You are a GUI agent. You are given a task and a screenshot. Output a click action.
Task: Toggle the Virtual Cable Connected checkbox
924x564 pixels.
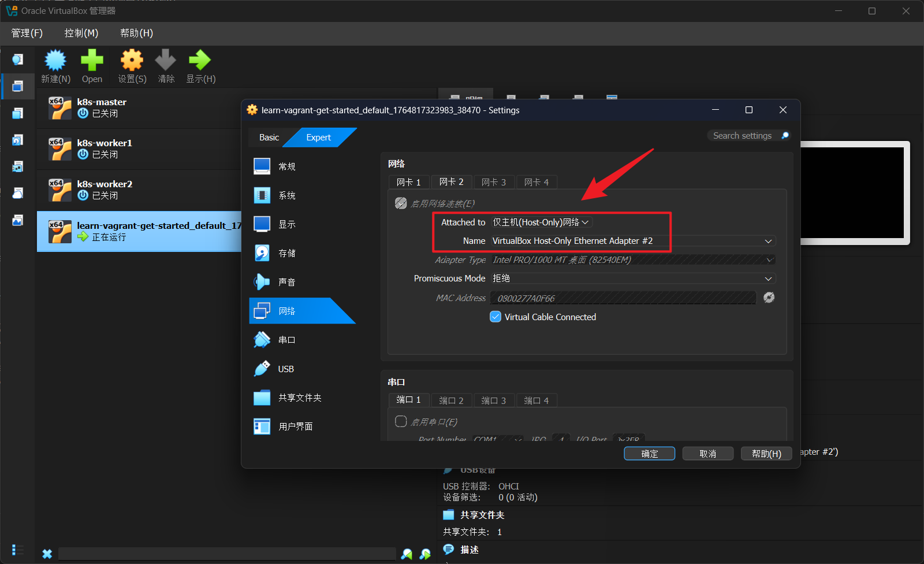pos(495,317)
